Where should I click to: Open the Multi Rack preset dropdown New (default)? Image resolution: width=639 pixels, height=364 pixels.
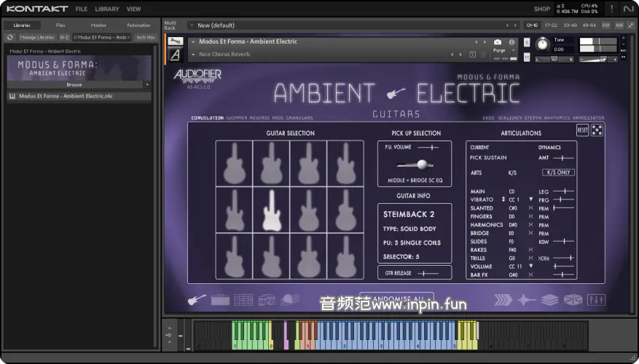coord(350,25)
